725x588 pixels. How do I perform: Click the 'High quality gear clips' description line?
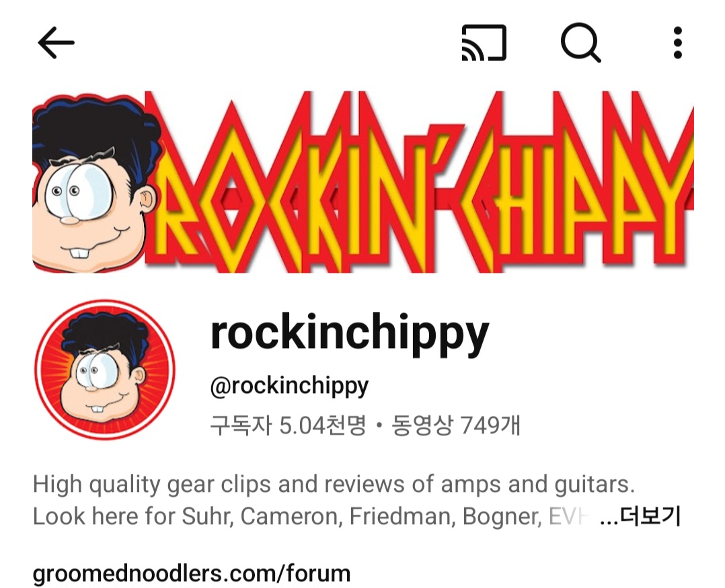point(334,485)
